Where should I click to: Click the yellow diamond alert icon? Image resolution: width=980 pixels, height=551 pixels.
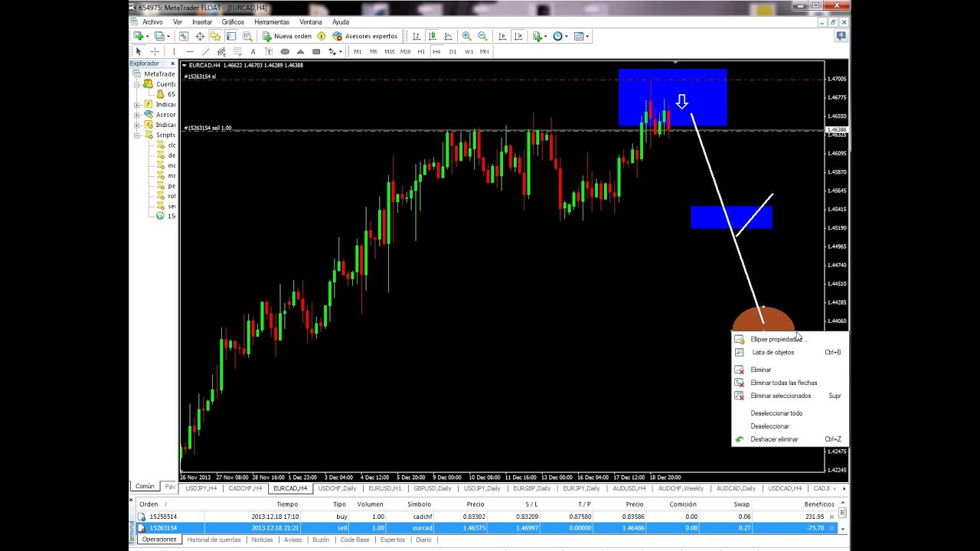click(x=322, y=36)
